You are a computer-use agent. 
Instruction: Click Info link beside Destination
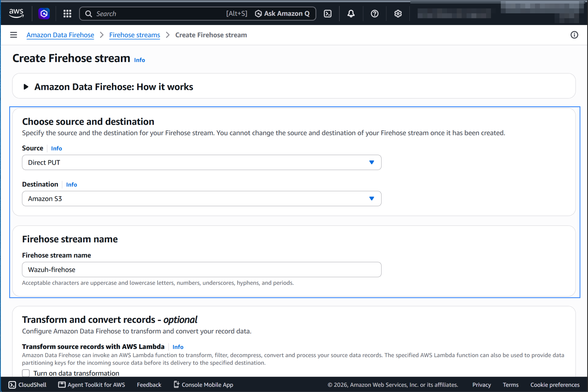pos(71,185)
